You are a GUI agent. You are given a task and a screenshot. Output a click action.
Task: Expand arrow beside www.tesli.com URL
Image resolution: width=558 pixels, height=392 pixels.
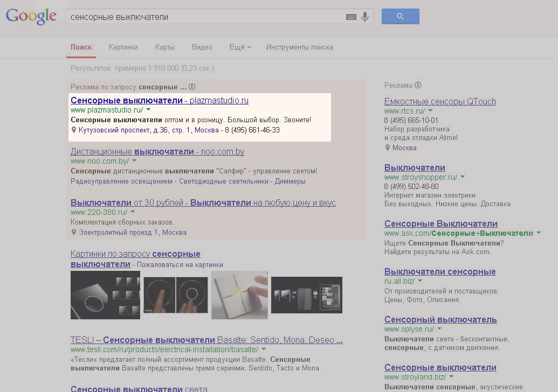pos(264,349)
